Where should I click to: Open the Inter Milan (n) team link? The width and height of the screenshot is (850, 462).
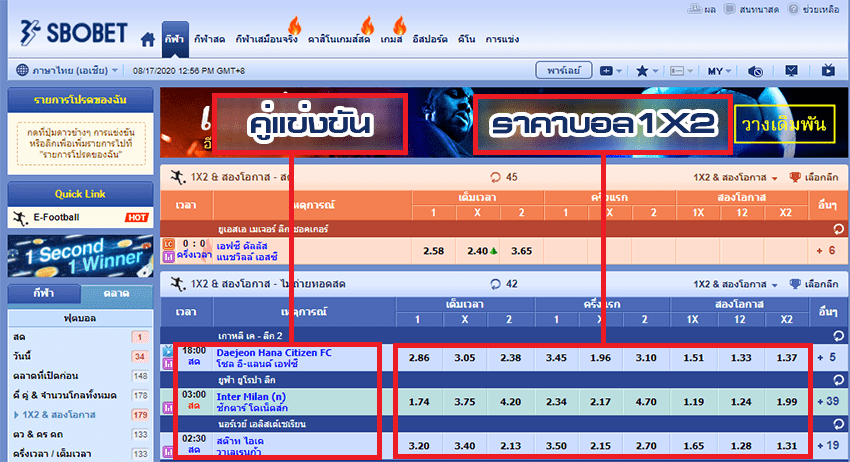pos(251,396)
